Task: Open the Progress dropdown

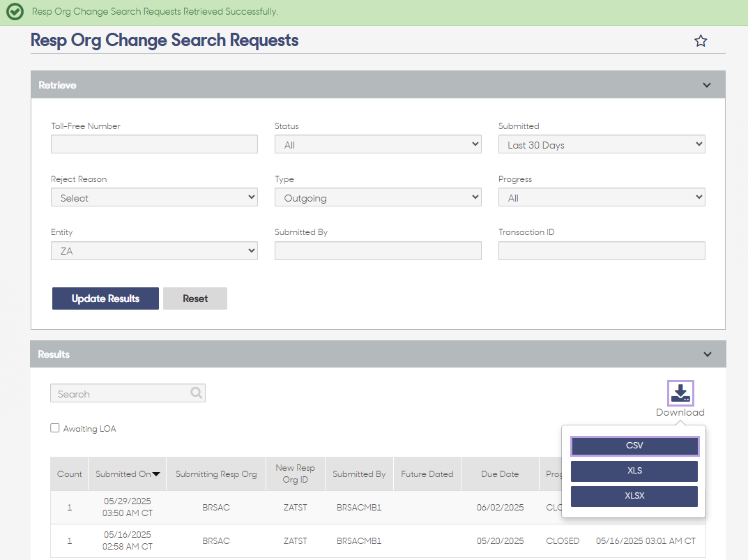Action: [602, 197]
